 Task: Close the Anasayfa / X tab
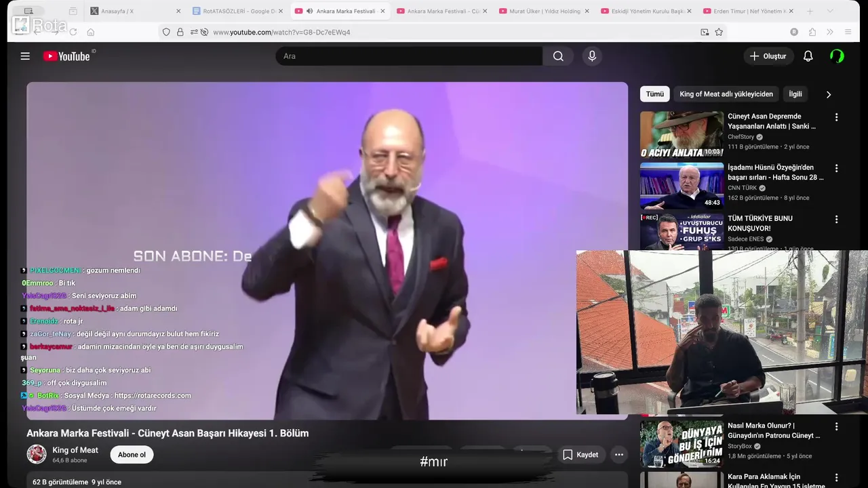click(178, 11)
